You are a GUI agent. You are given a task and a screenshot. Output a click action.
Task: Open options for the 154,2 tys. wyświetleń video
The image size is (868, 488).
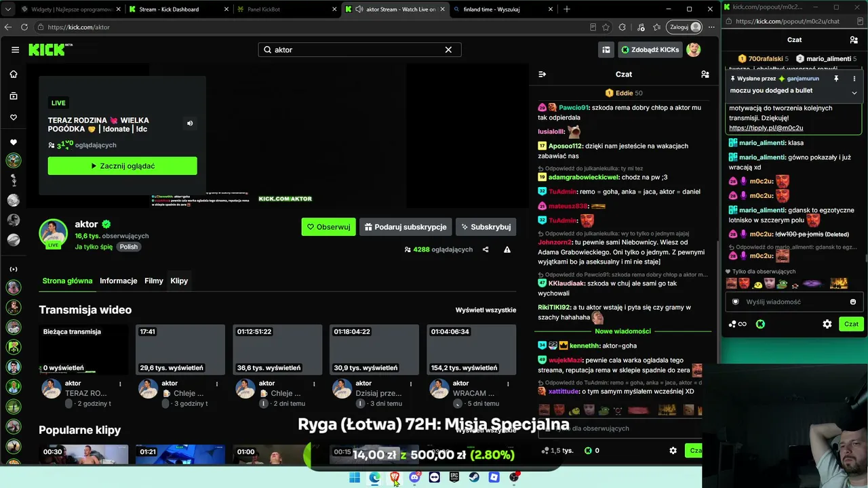(x=508, y=384)
